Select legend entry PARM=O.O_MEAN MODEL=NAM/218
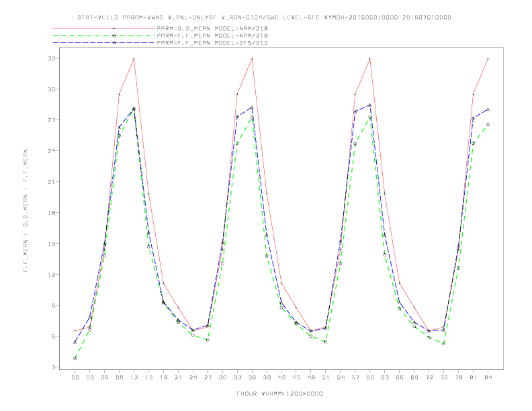 (x=212, y=28)
